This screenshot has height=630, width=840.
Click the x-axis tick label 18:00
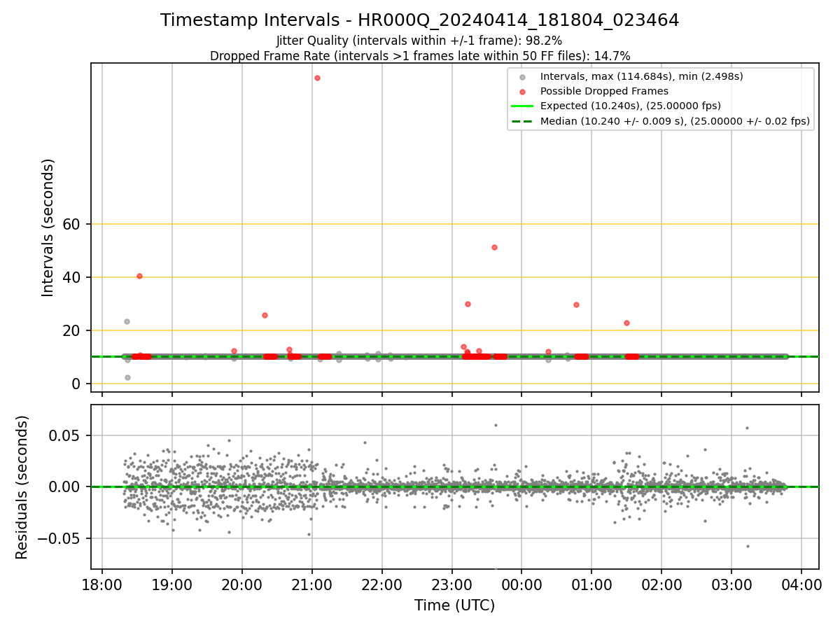(102, 584)
